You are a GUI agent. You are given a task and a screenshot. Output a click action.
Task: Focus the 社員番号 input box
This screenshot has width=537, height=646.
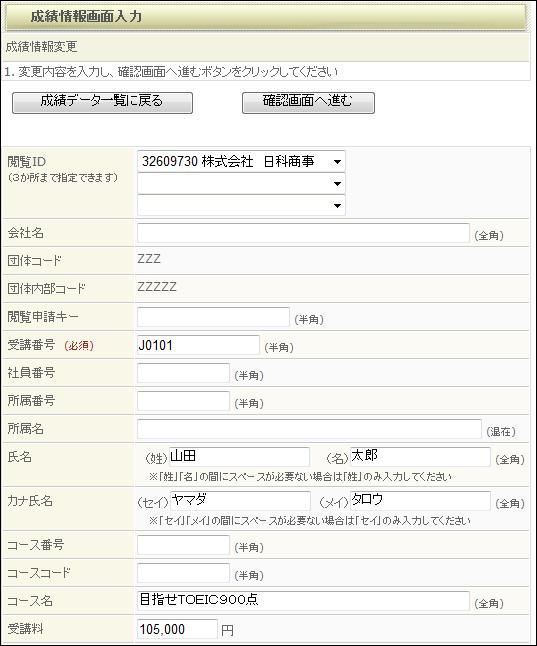coord(183,373)
